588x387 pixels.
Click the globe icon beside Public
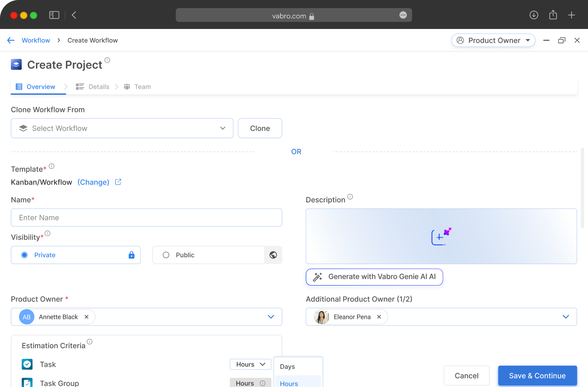(x=273, y=255)
